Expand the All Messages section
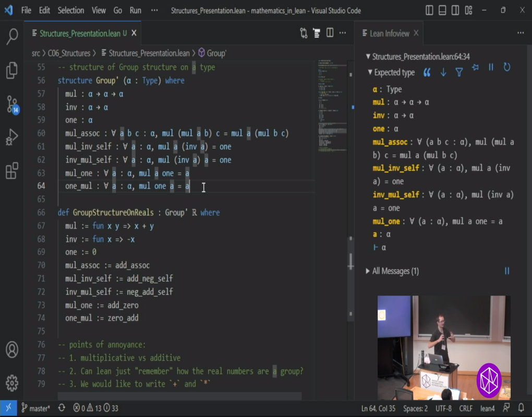This screenshot has width=532, height=417. (x=368, y=271)
